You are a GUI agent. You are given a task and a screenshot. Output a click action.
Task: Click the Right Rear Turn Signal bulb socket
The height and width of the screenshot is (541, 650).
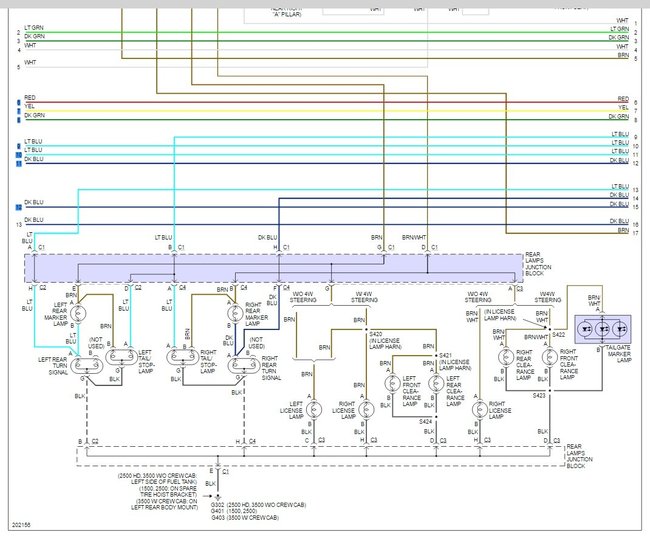point(244,366)
